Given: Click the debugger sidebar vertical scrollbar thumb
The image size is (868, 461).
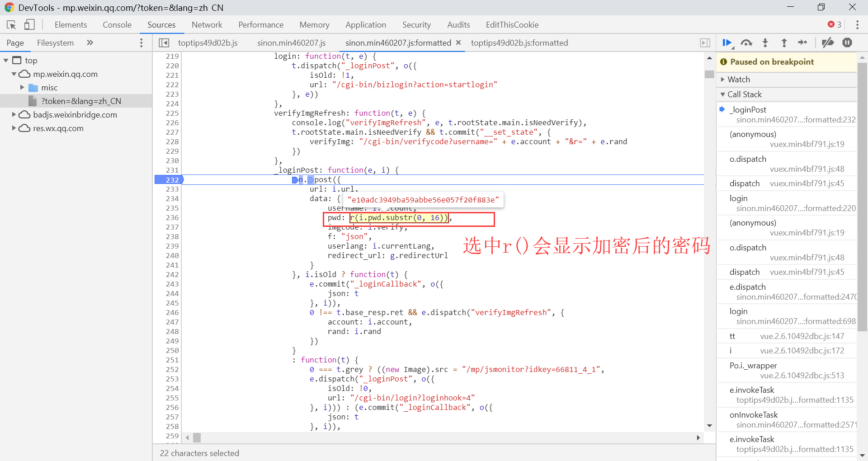Looking at the screenshot, I should point(862,197).
